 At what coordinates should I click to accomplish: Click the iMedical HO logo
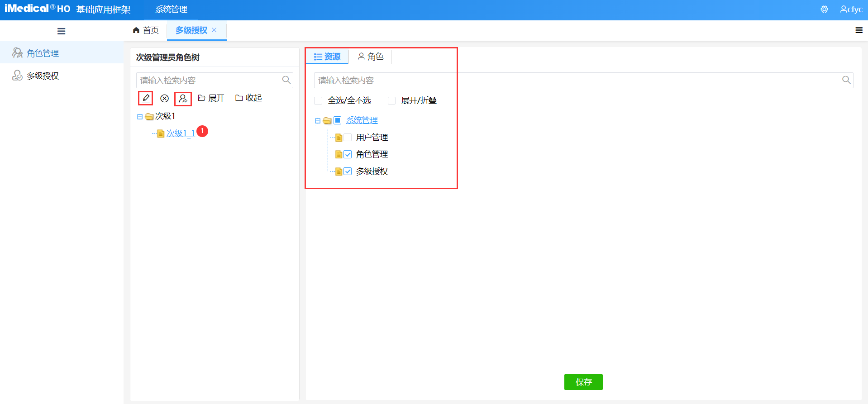(x=37, y=9)
